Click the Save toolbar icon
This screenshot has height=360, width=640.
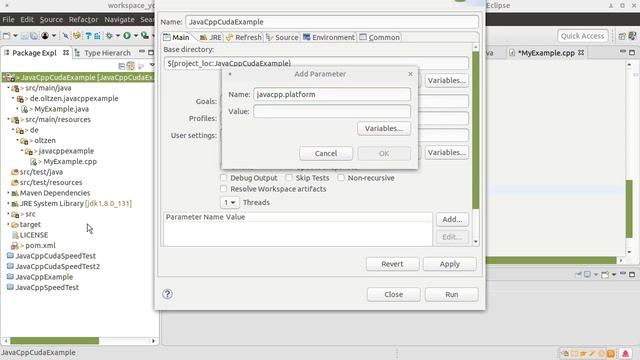point(24,36)
